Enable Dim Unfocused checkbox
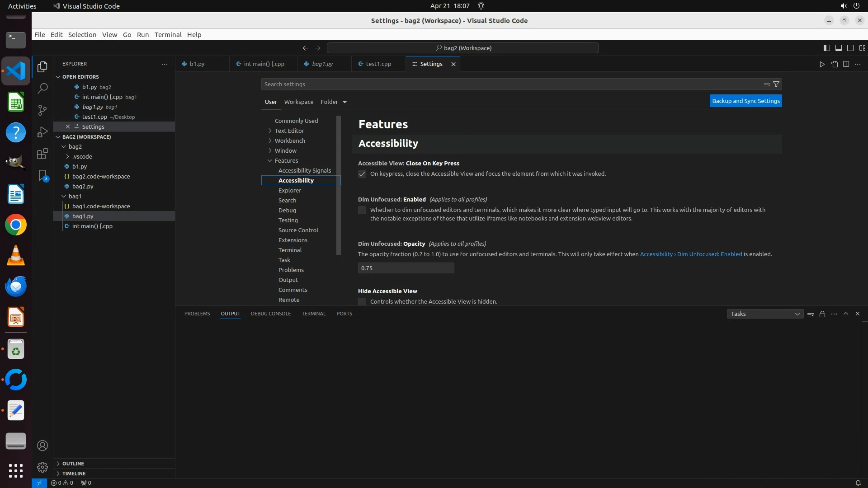This screenshot has height=488, width=868. pos(362,210)
